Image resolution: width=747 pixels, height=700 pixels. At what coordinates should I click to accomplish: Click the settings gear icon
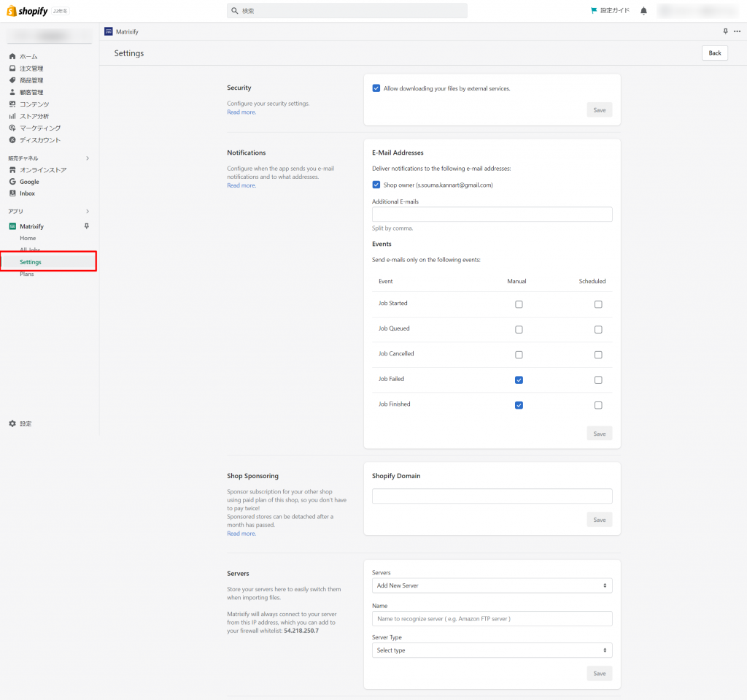[x=12, y=423]
